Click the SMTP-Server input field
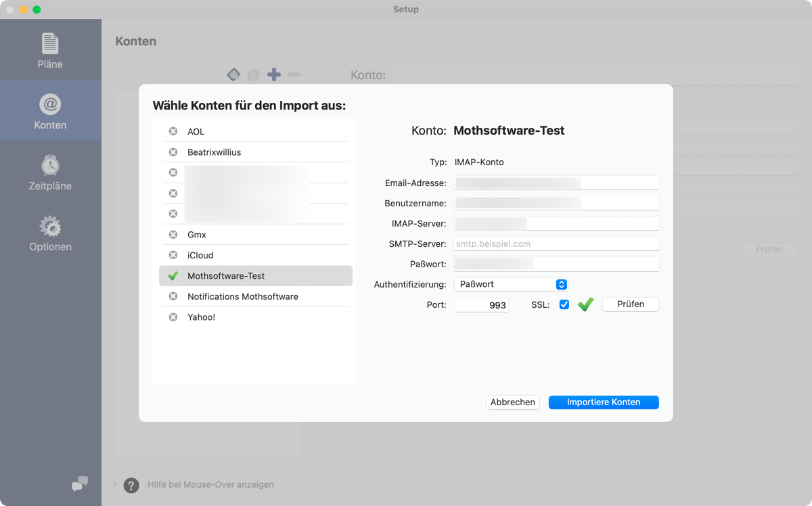Viewport: 812px width, 506px height. coord(556,244)
